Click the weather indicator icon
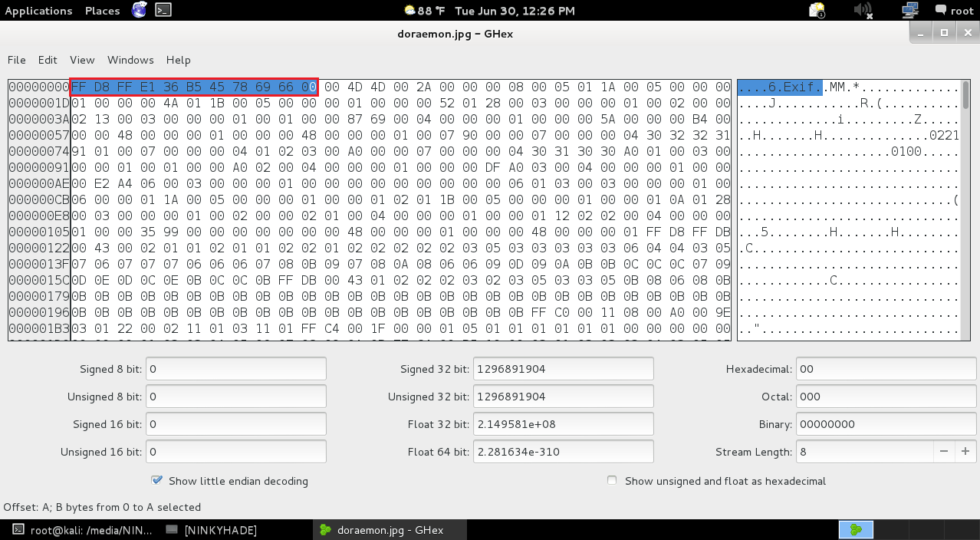Screen dimensions: 980x540 click(409, 11)
